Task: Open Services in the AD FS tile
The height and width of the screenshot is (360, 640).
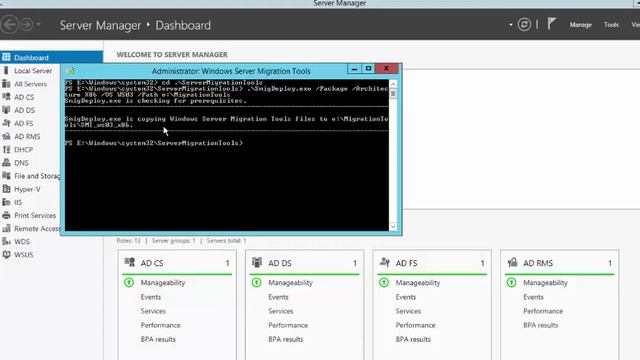Action: tap(408, 311)
